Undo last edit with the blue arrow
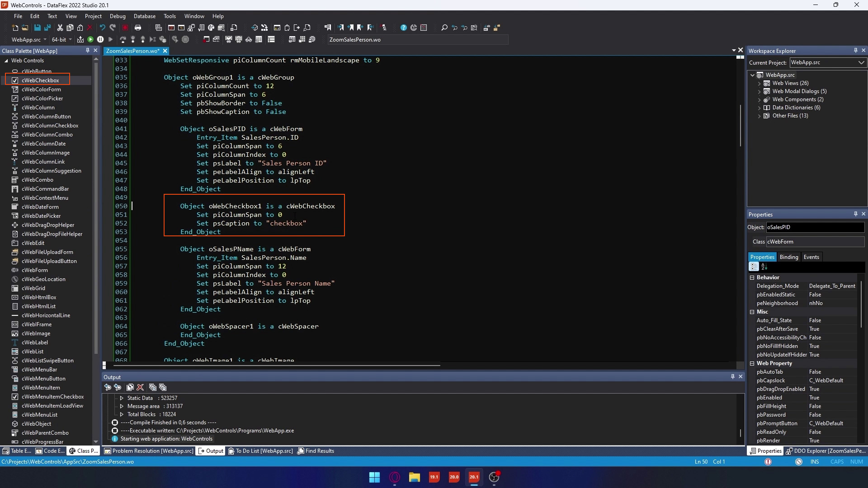The width and height of the screenshot is (868, 488). (x=102, y=28)
